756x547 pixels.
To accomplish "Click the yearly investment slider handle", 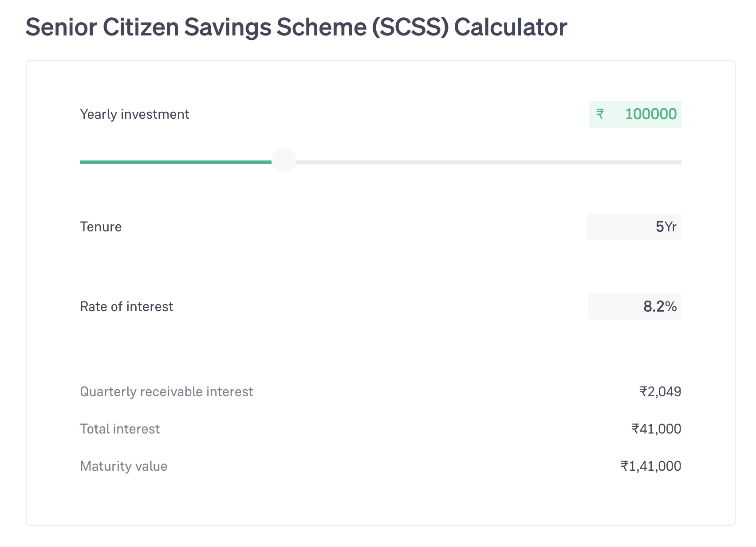I will [284, 160].
